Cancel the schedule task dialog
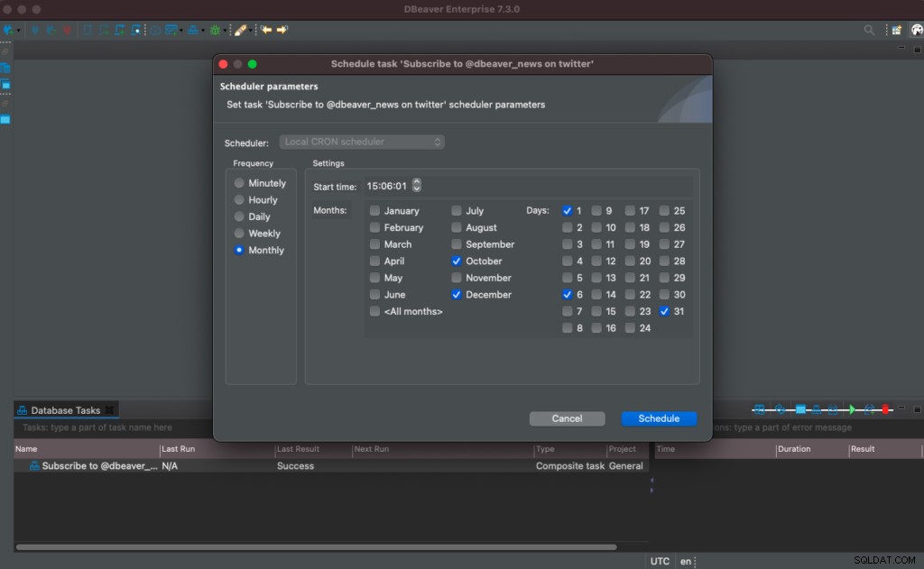Viewport: 924px width, 569px height. click(567, 418)
